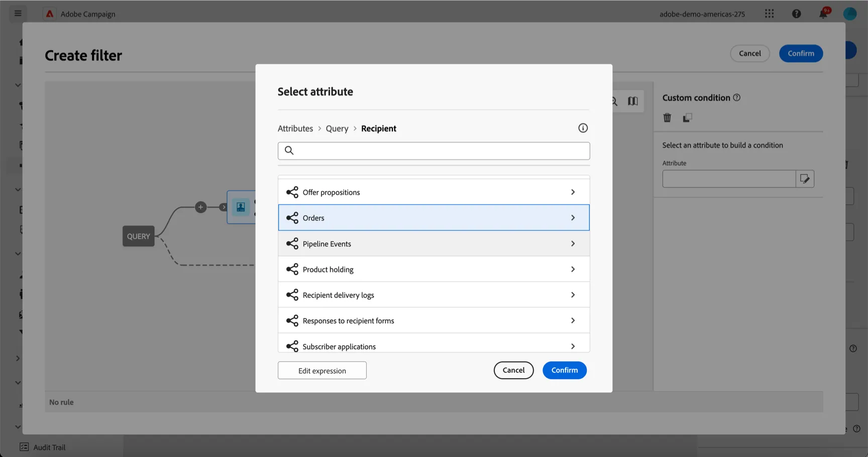Click the Orders link icon
Image resolution: width=868 pixels, height=457 pixels.
[x=292, y=218]
